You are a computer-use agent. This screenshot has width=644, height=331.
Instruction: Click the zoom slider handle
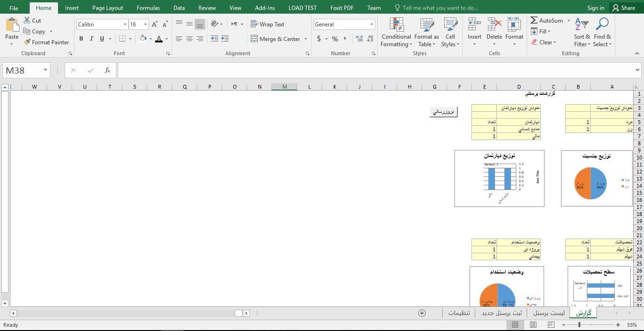pyautogui.click(x=579, y=325)
